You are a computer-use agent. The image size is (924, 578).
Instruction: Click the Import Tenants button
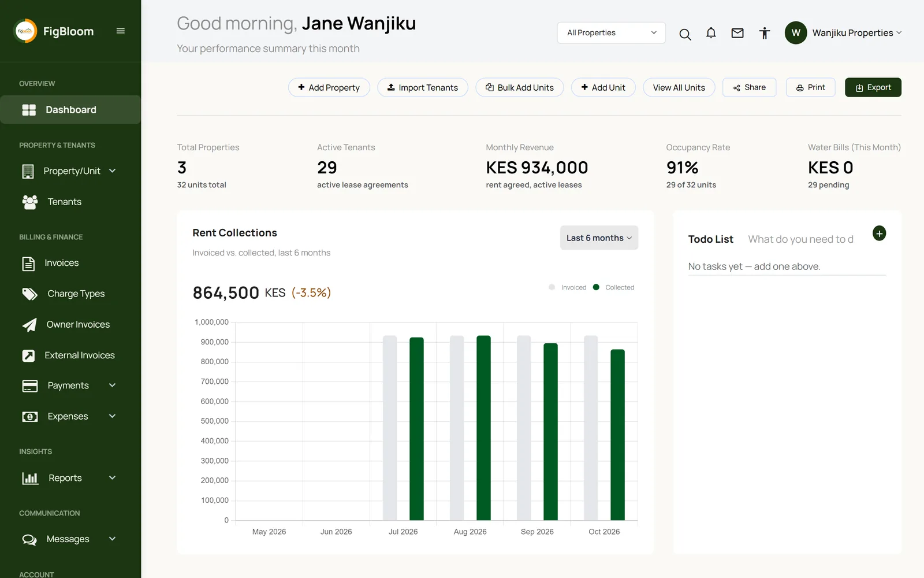pyautogui.click(x=423, y=87)
